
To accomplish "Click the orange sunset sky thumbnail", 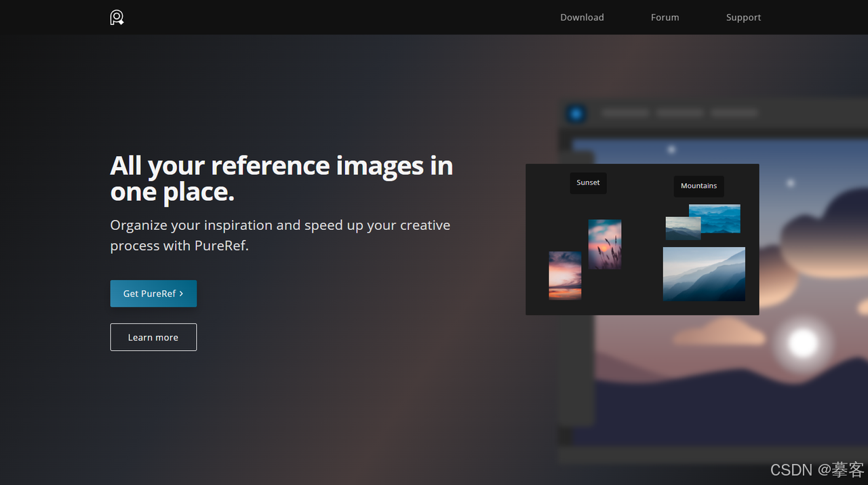I will (x=565, y=275).
